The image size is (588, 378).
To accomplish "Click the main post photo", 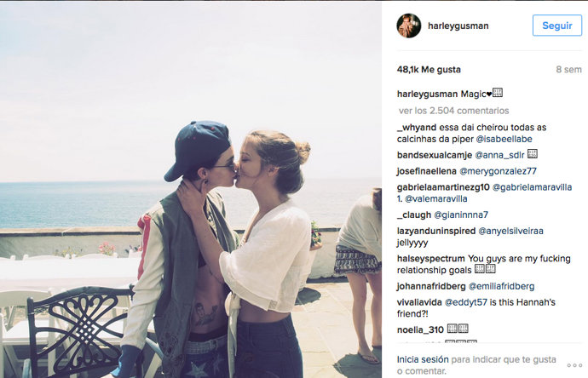I will tap(191, 189).
